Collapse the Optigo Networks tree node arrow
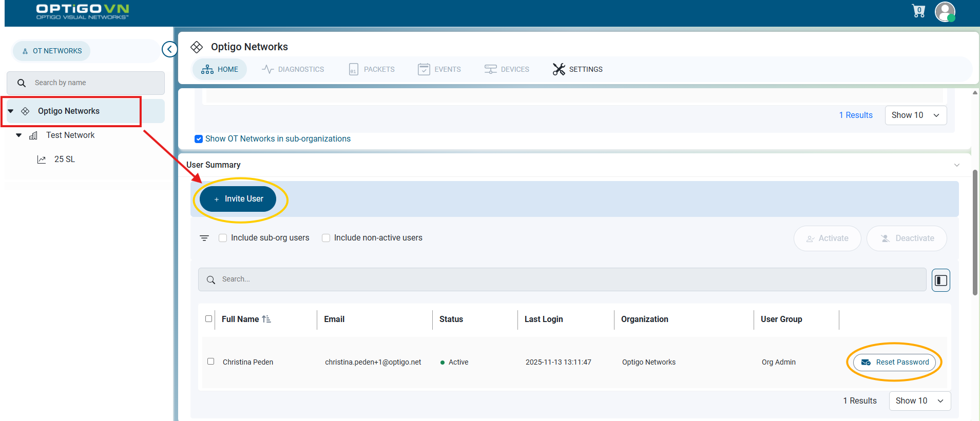Viewport: 980px width, 421px height. tap(11, 111)
